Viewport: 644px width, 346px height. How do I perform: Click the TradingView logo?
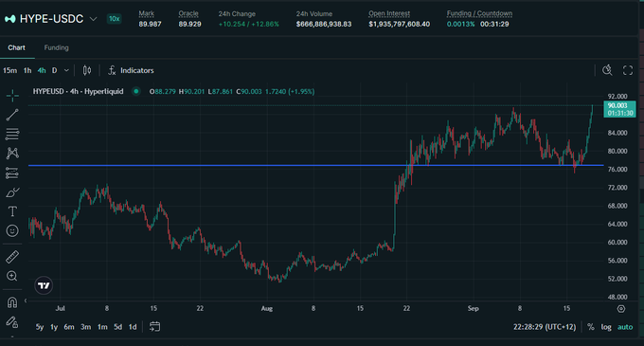(44, 285)
